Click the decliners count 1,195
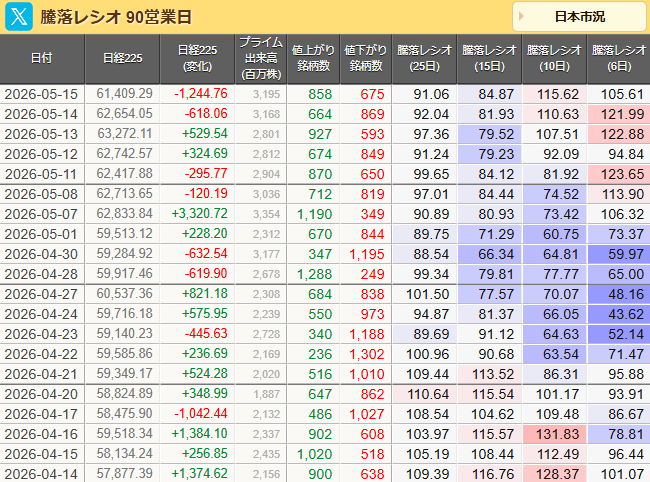The width and height of the screenshot is (650, 482). (x=366, y=254)
